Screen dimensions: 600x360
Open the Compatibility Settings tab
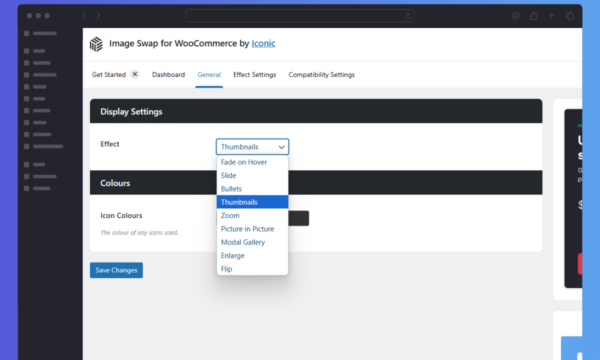pos(321,75)
